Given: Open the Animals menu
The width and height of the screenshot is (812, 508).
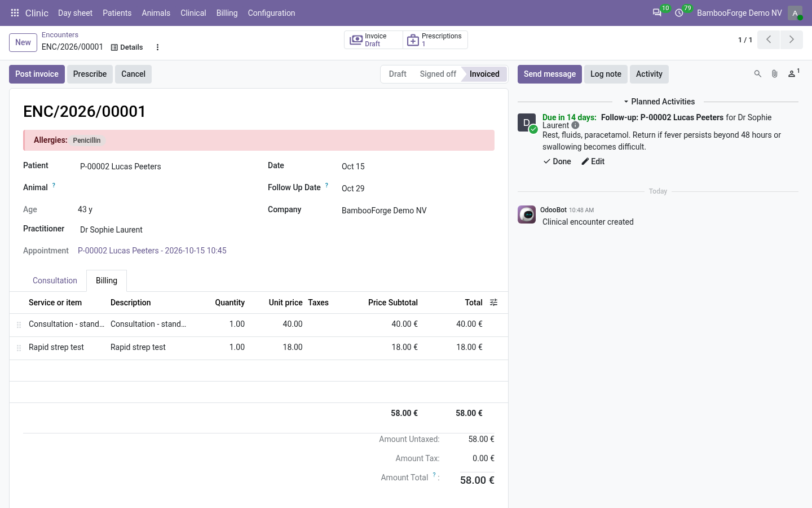Looking at the screenshot, I should pyautogui.click(x=156, y=13).
